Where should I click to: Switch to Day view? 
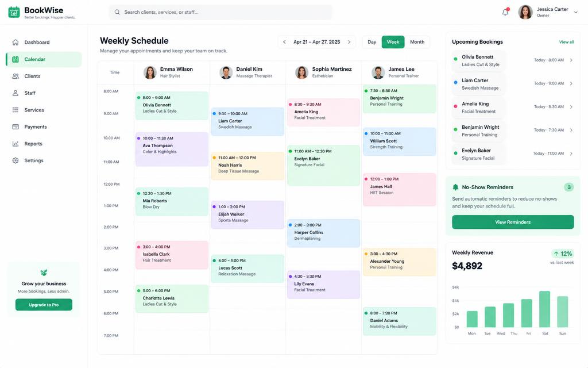pyautogui.click(x=372, y=42)
